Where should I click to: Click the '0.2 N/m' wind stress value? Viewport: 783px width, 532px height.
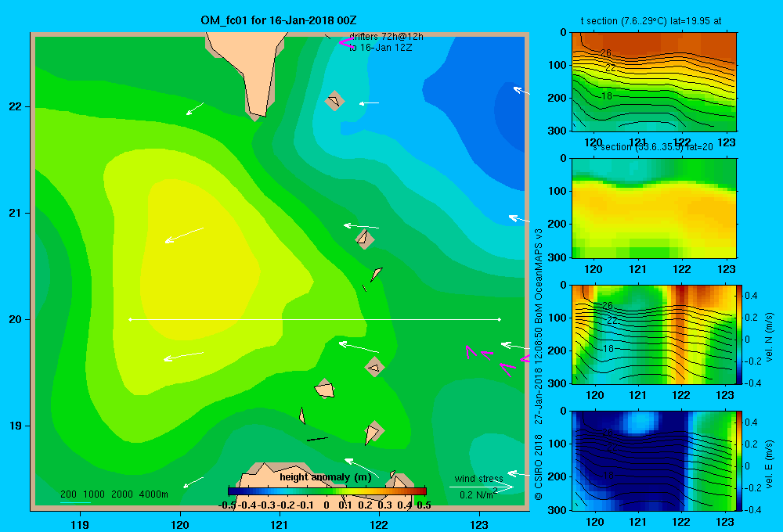[478, 494]
